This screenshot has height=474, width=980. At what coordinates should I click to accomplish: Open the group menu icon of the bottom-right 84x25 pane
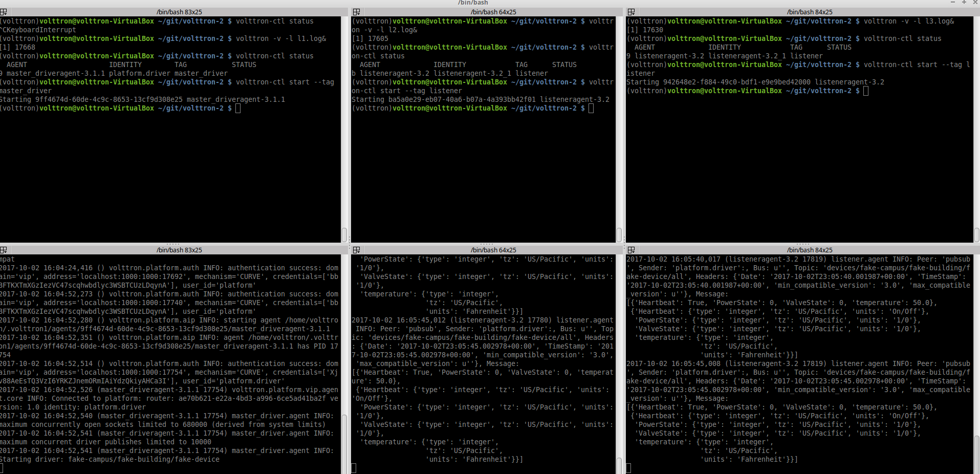631,250
